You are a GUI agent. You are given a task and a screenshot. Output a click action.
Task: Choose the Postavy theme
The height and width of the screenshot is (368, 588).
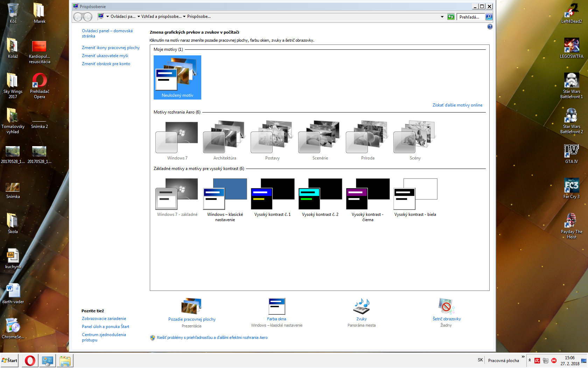click(273, 141)
